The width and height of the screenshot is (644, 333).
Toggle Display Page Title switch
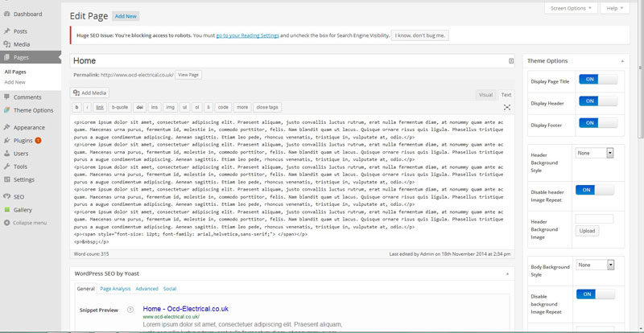pos(597,80)
